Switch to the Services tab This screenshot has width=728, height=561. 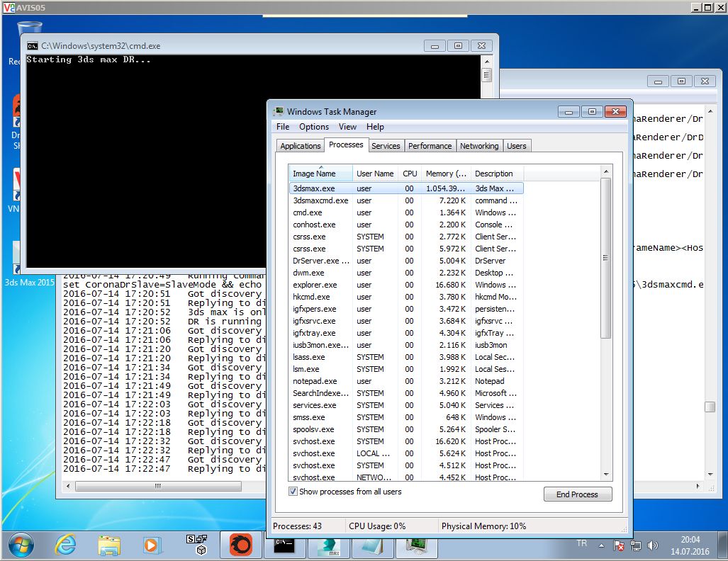pyautogui.click(x=386, y=146)
